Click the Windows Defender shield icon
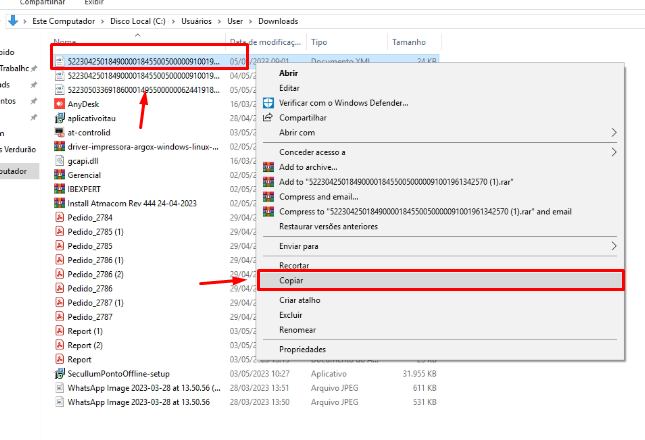The width and height of the screenshot is (645, 440). pyautogui.click(x=269, y=103)
